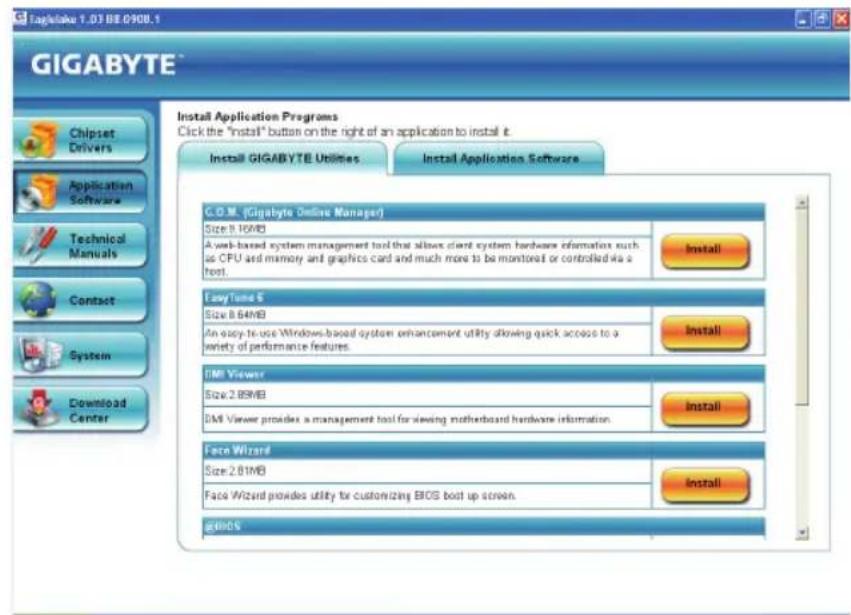Click the DMI Viewer description text

coord(408,420)
